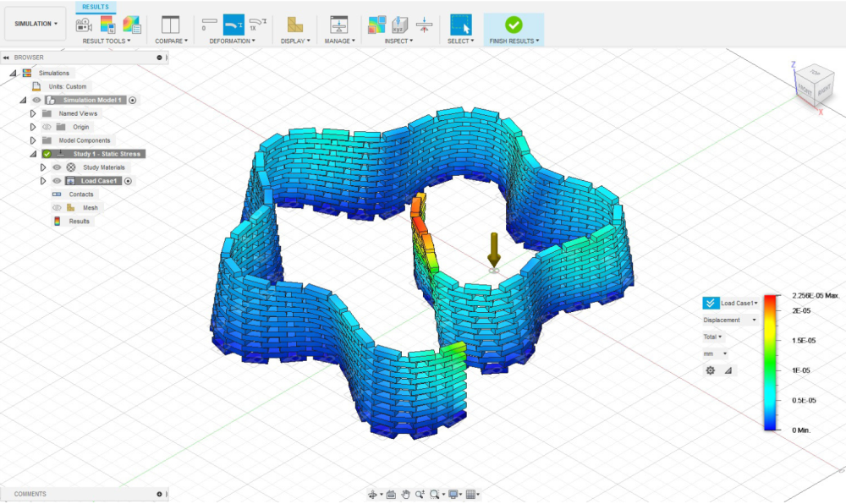Expand the Model Components folder

(33, 140)
